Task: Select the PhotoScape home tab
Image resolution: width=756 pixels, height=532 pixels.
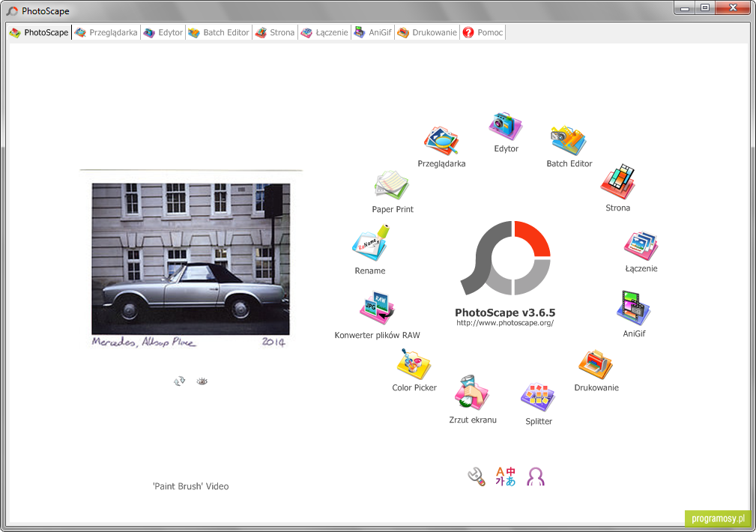Action: 40,32
